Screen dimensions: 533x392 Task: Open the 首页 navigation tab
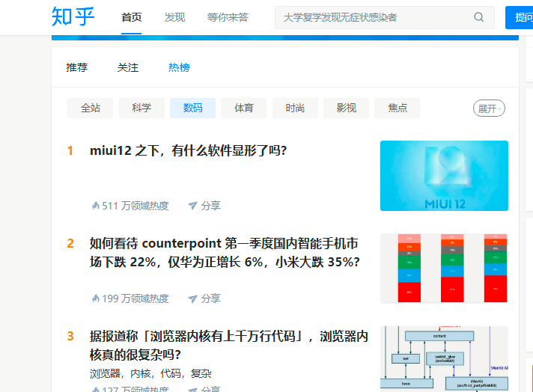[131, 17]
